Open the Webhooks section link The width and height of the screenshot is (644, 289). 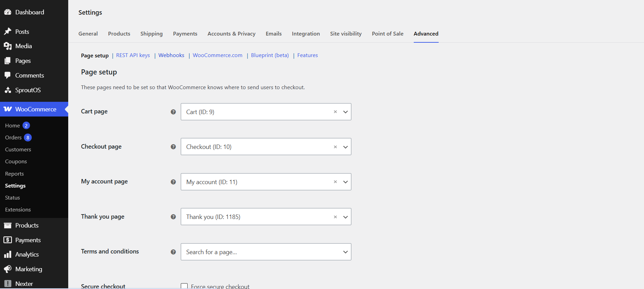coord(171,55)
